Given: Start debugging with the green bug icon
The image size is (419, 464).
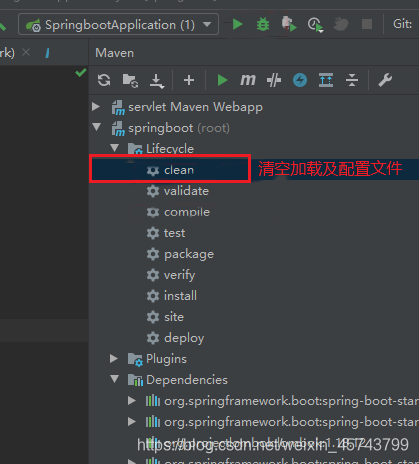Looking at the screenshot, I should tap(263, 24).
